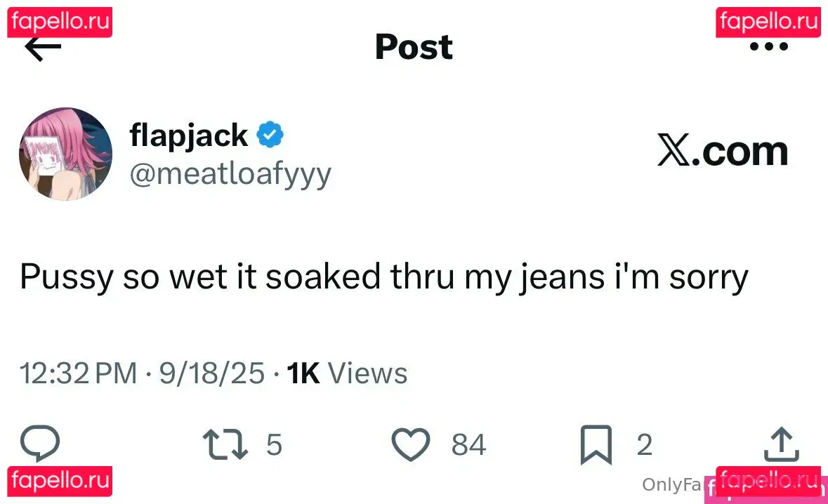Click the Post header title
The width and height of the screenshot is (828, 504).
[414, 48]
